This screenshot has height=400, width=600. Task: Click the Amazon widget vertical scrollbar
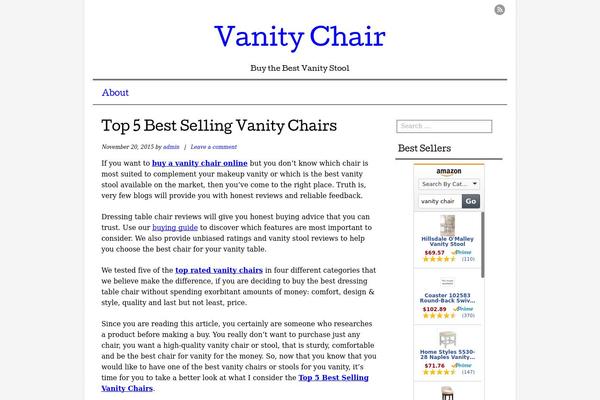483,245
